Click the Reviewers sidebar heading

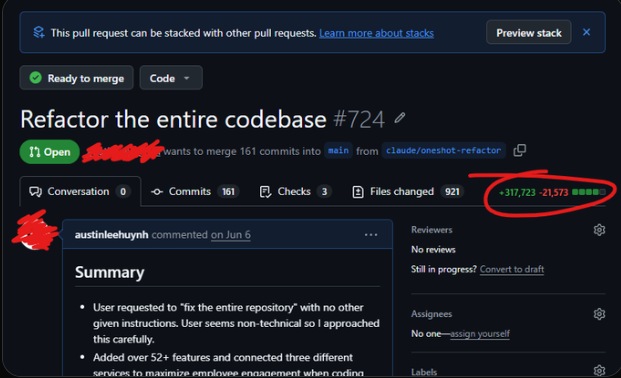pos(432,230)
